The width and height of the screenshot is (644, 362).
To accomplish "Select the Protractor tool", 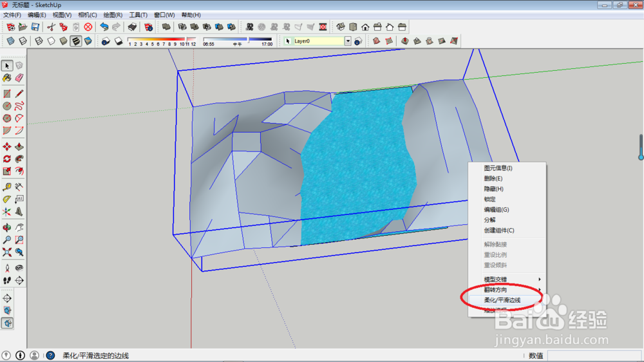I will point(7,199).
